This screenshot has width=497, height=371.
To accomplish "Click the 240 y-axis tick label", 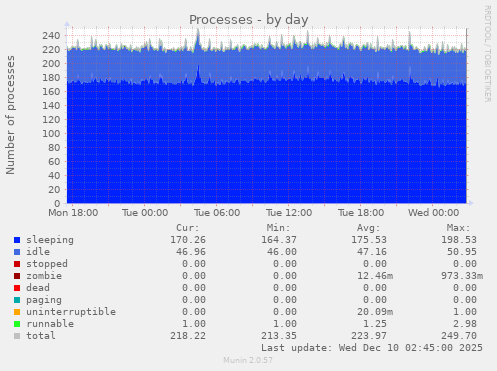I will (51, 36).
